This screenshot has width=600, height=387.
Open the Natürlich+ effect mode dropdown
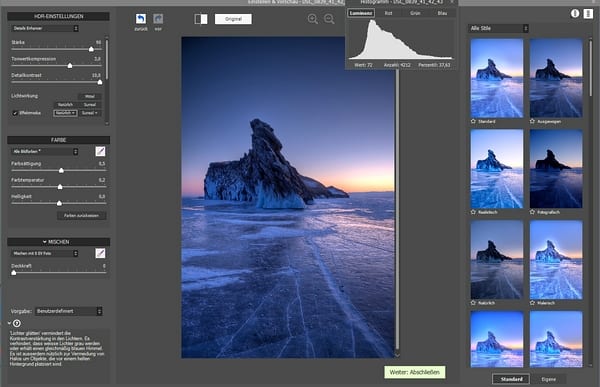(x=65, y=113)
